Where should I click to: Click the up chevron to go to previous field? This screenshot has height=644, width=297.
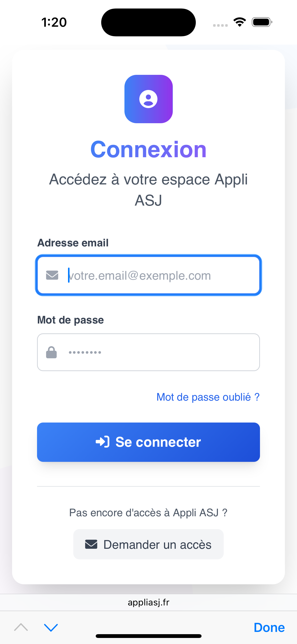[x=21, y=627]
